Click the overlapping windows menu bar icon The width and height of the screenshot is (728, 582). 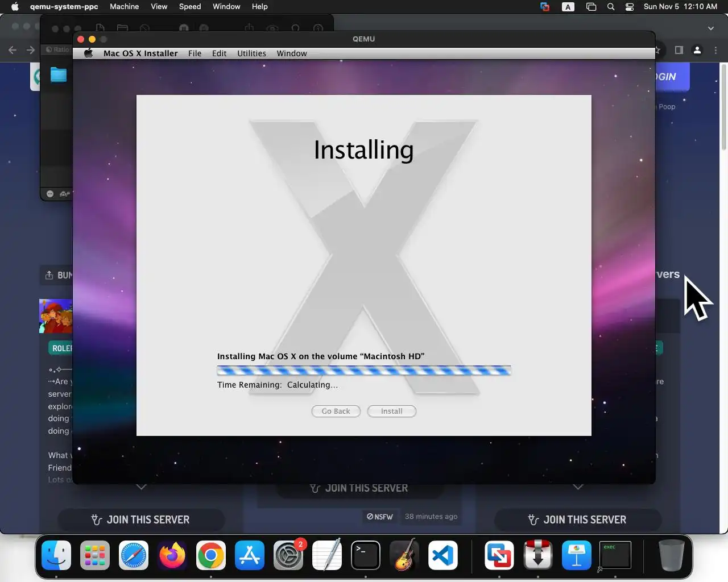click(x=591, y=7)
